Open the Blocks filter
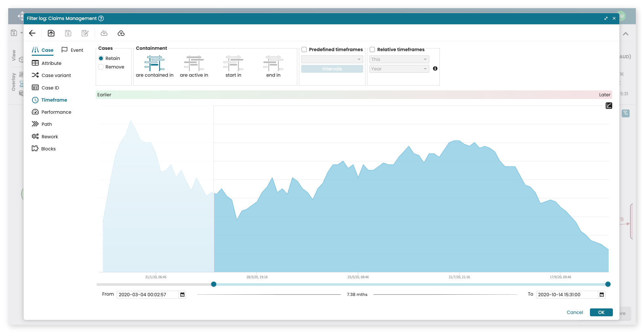The height and width of the screenshot is (333, 644). click(x=44, y=149)
